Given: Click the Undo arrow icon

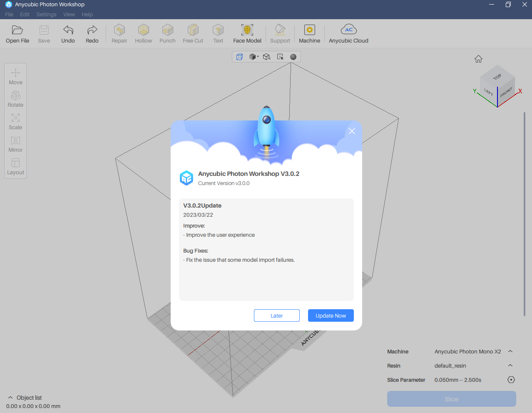Looking at the screenshot, I should 68,30.
